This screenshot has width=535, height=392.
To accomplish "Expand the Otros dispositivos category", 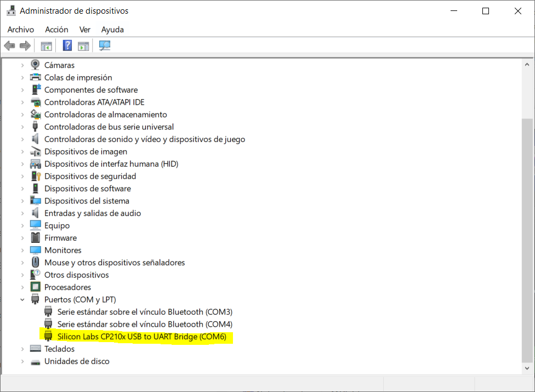I will click(x=22, y=275).
